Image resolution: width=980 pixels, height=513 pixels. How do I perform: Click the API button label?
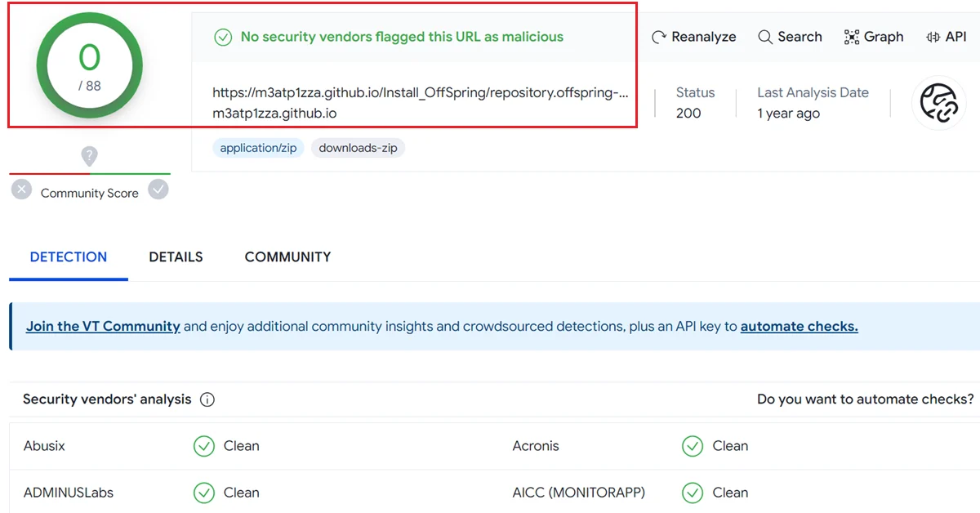tap(956, 37)
